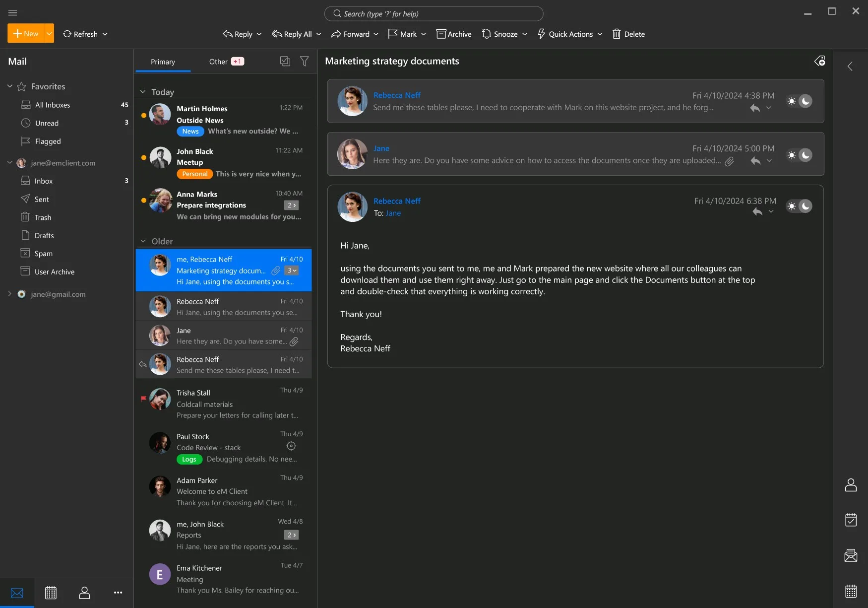Expand the jane@gmail.com account

click(x=9, y=294)
